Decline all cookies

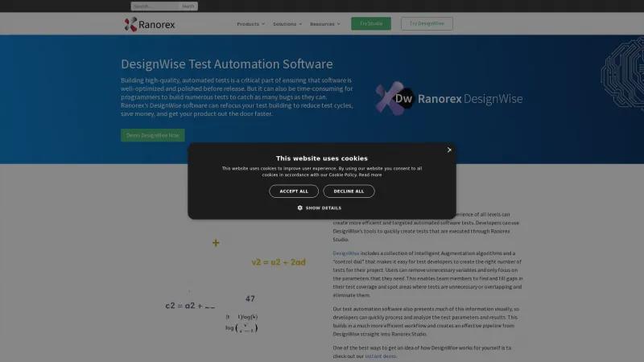pos(349,191)
